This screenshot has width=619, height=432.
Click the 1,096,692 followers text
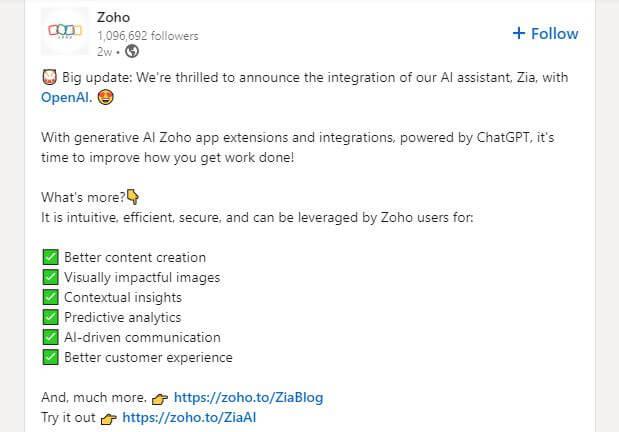pos(147,35)
